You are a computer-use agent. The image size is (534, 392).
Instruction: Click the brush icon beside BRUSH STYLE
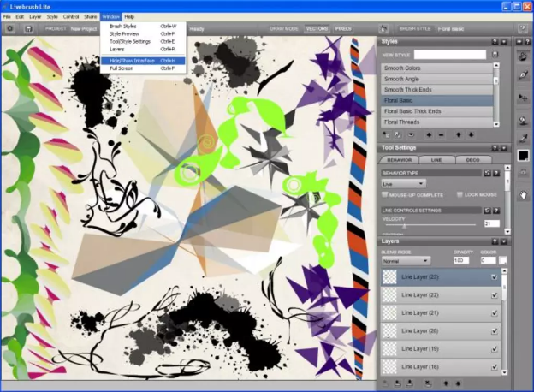point(383,29)
